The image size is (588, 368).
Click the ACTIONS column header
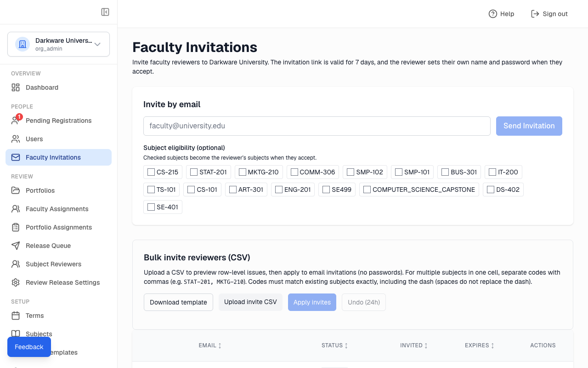(x=543, y=345)
